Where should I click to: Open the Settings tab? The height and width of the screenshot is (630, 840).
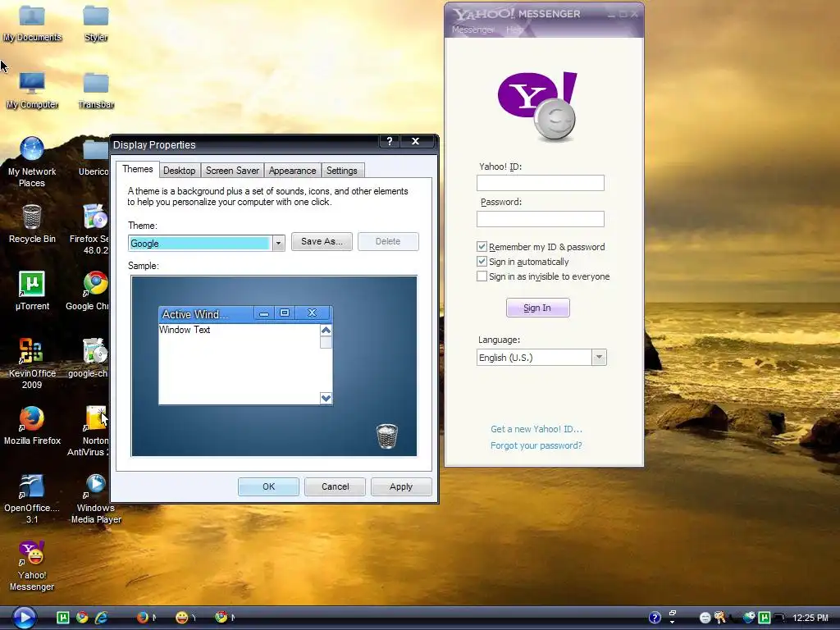342,171
